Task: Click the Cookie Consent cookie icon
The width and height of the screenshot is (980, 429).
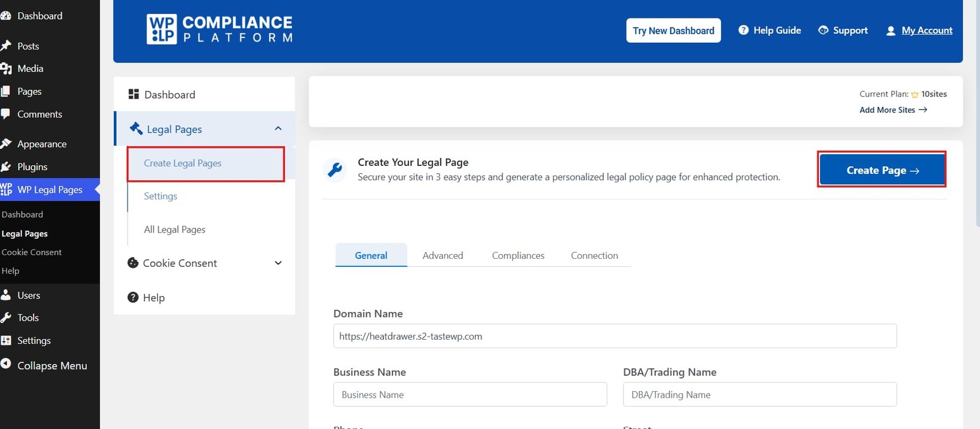Action: (133, 263)
